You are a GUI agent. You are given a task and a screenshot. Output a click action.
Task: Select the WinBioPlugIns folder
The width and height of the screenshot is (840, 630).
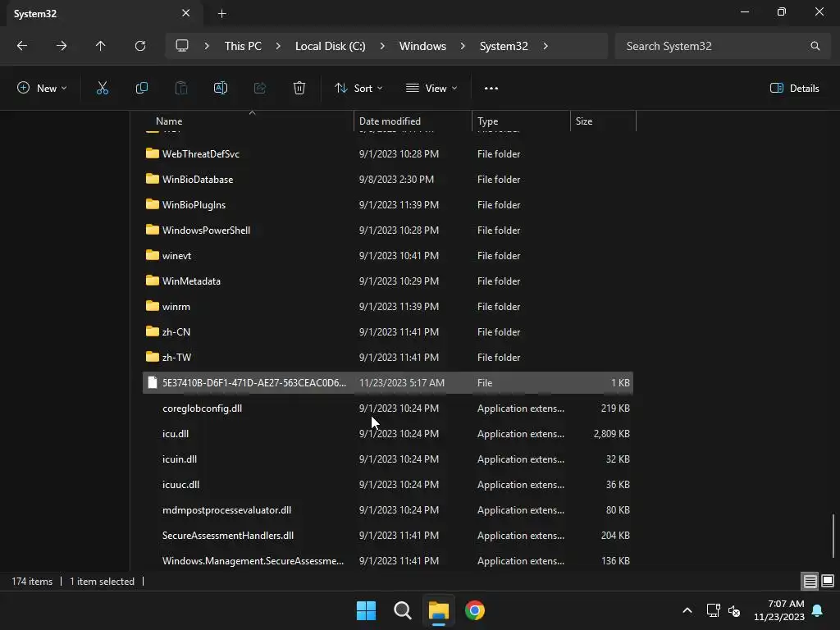coord(388,204)
